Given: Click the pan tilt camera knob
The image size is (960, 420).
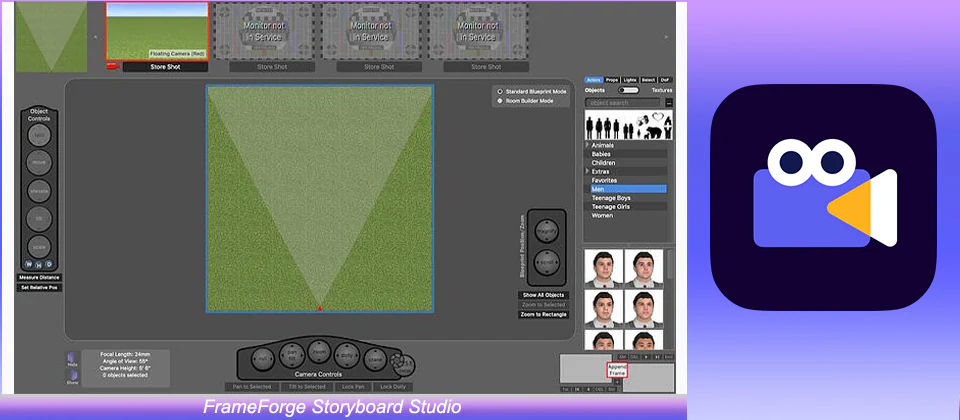Looking at the screenshot, I should 291,354.
